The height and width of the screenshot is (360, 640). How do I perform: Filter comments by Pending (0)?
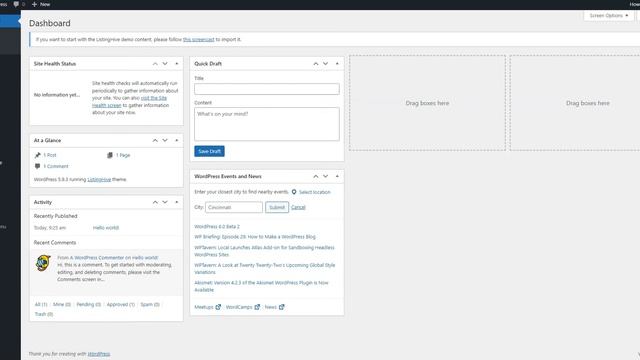click(x=89, y=304)
